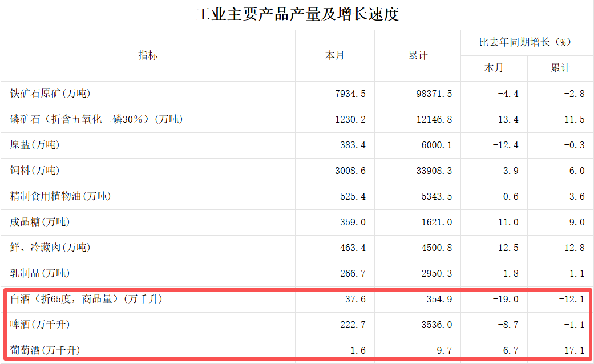Select the 白酒(折65度，商品量) row label
Viewport: 594px width, 364px height.
coord(86,299)
